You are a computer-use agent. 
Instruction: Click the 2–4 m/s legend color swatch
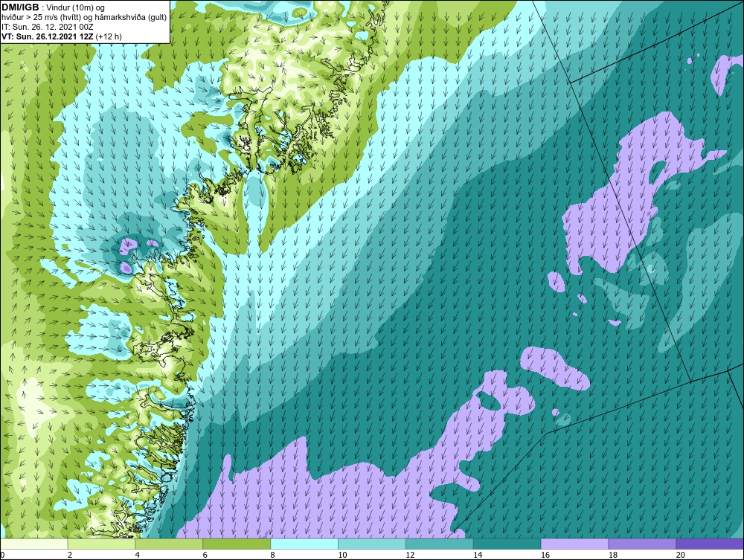[101, 544]
